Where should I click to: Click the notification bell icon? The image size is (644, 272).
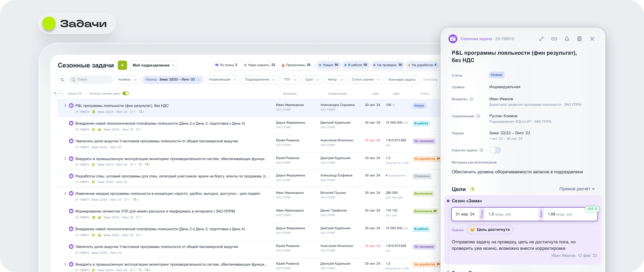(x=567, y=39)
